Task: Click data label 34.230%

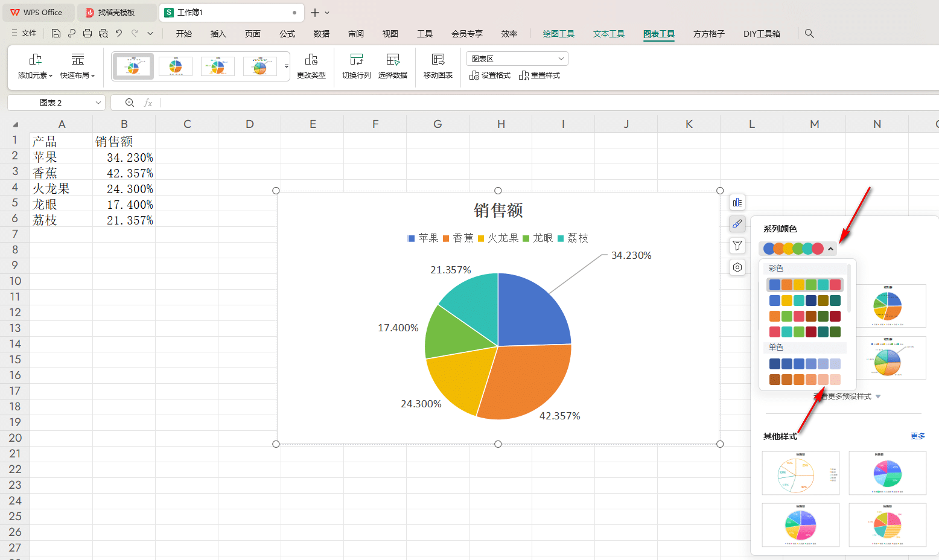Action: 631,255
